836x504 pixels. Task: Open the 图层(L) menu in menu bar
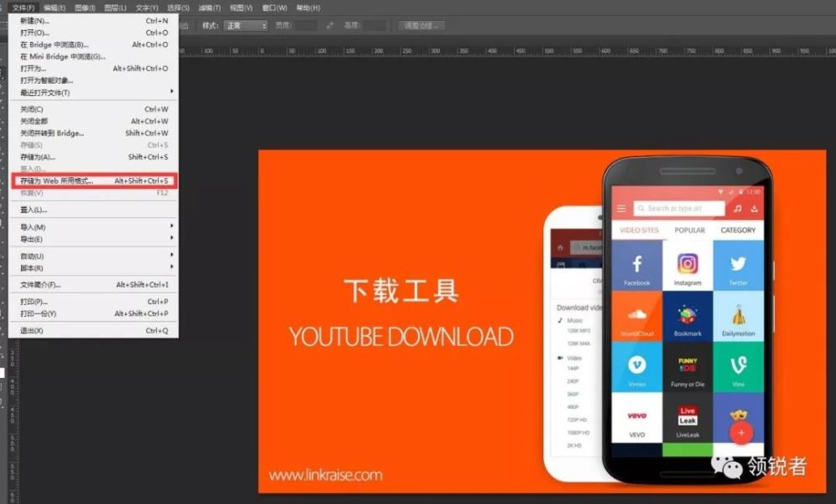[115, 8]
